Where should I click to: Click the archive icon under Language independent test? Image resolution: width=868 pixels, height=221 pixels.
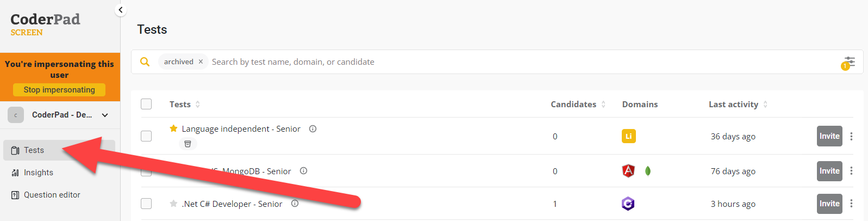(188, 144)
